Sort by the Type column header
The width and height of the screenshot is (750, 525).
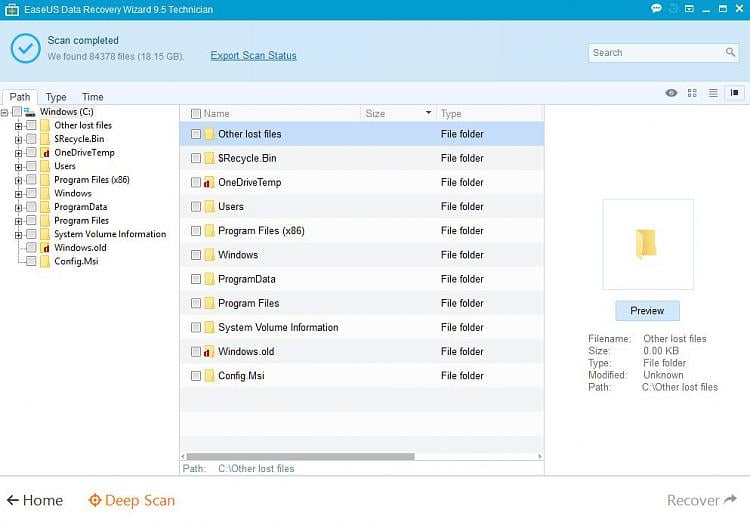pyautogui.click(x=451, y=114)
